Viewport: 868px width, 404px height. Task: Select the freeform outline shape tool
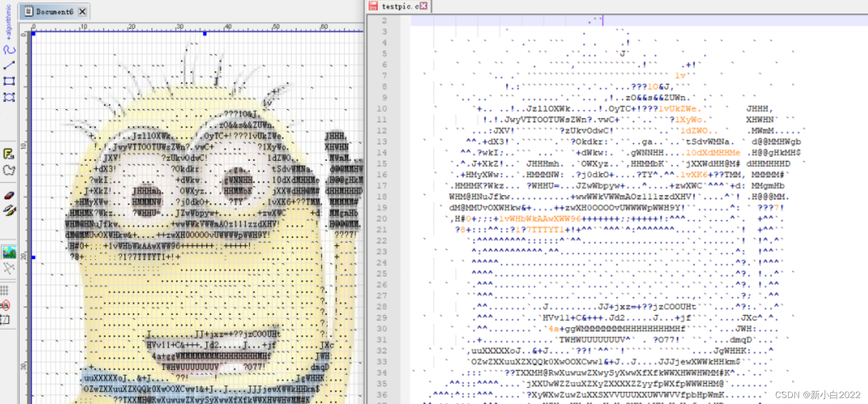(x=9, y=170)
